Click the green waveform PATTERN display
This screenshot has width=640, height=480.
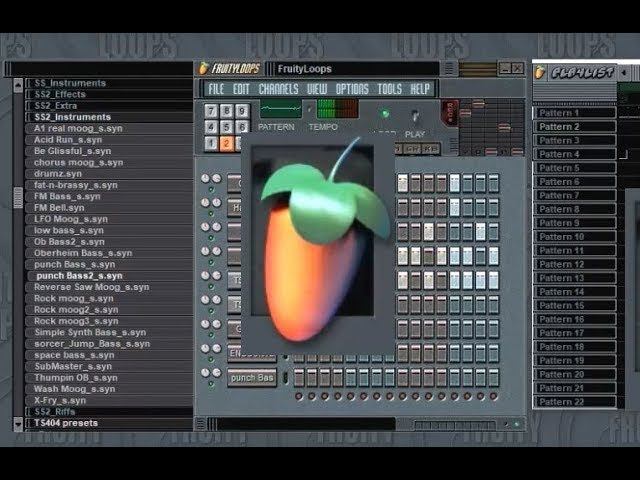point(280,109)
